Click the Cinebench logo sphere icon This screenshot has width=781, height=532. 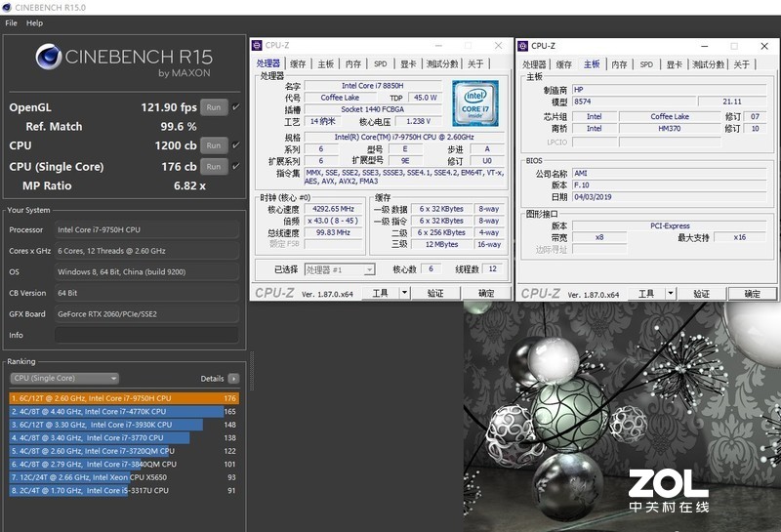pyautogui.click(x=48, y=59)
